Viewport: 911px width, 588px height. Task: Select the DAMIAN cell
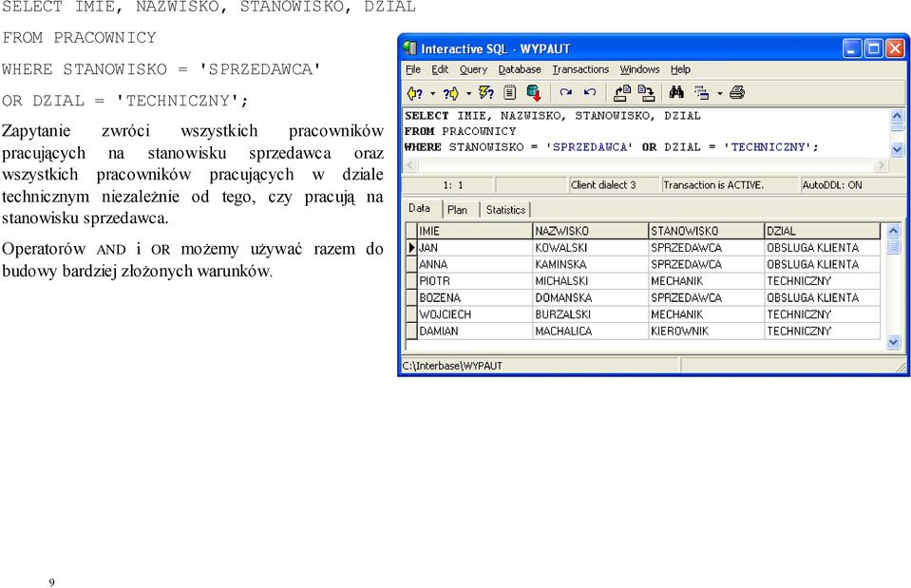click(x=474, y=332)
